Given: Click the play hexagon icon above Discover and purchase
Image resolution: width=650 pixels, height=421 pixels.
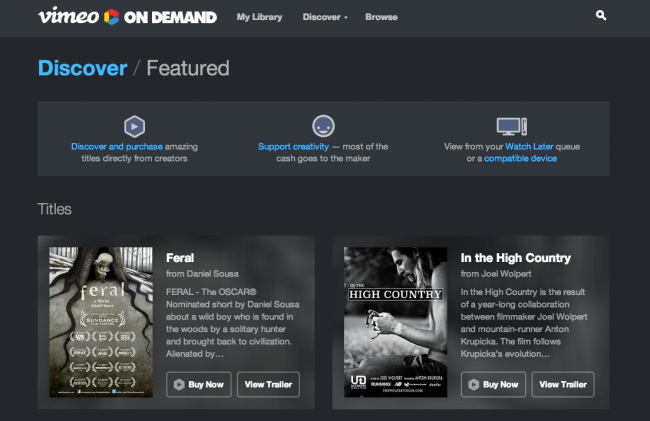Looking at the screenshot, I should 134,126.
